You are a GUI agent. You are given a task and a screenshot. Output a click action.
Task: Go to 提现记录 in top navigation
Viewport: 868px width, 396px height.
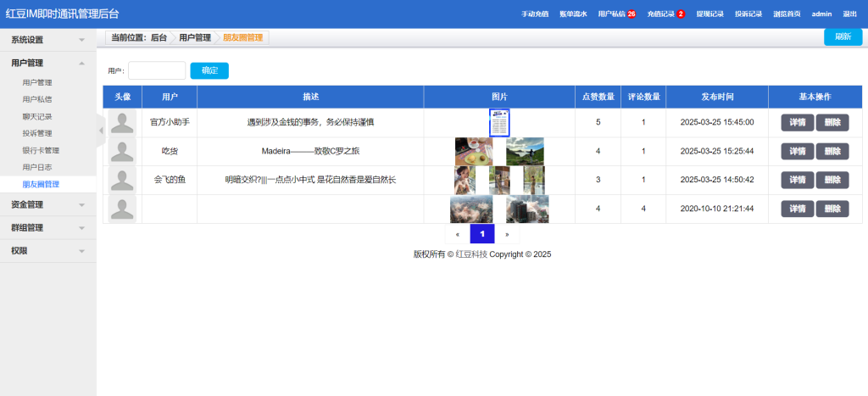pyautogui.click(x=709, y=14)
